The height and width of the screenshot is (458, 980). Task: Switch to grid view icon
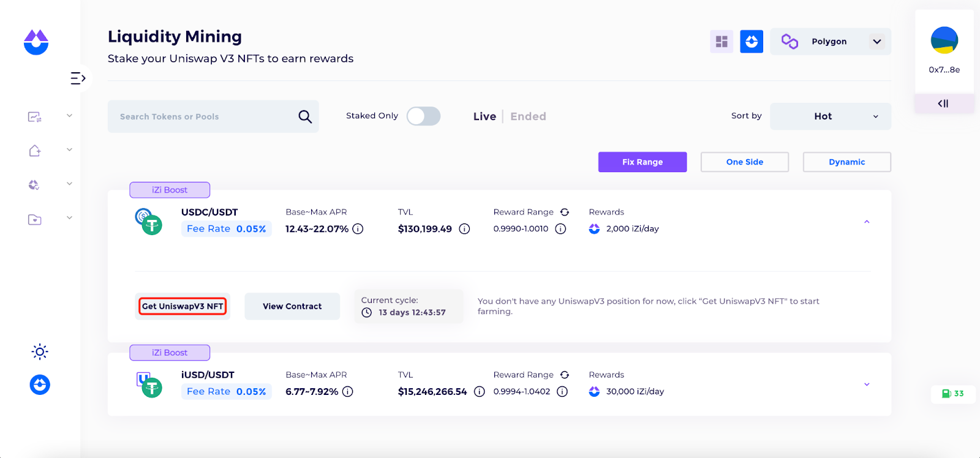pos(722,42)
